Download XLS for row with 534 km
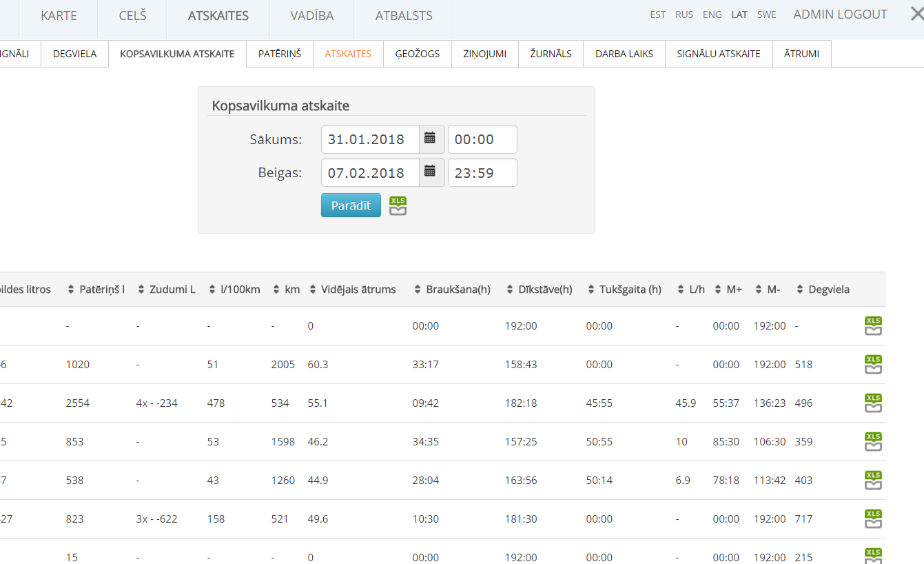The image size is (924, 564). [873, 403]
